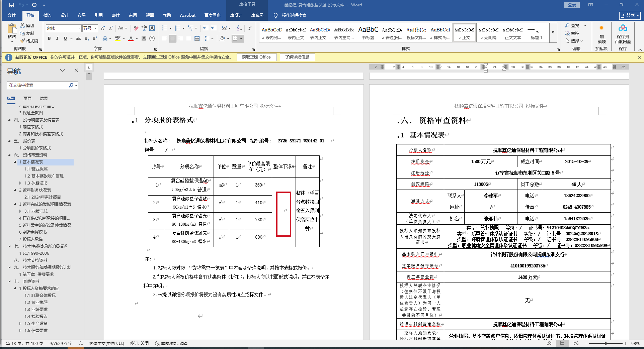Switch to the 表设计 ribbon tab
Screen dimensions: 644x349
coord(236,15)
